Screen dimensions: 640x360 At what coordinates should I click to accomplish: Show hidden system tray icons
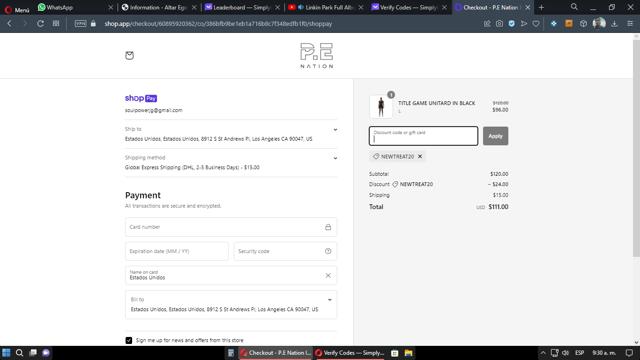(543, 353)
